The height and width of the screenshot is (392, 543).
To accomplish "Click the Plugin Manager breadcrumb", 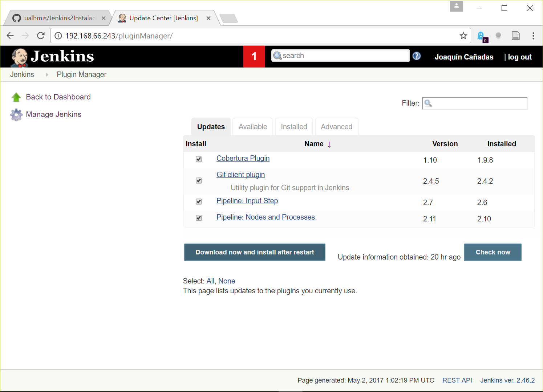I will point(81,74).
